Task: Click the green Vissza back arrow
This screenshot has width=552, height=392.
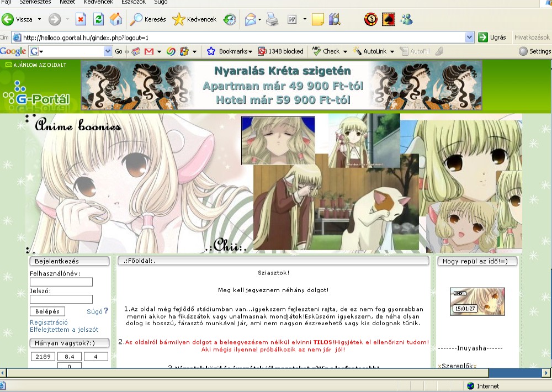Action: point(8,19)
